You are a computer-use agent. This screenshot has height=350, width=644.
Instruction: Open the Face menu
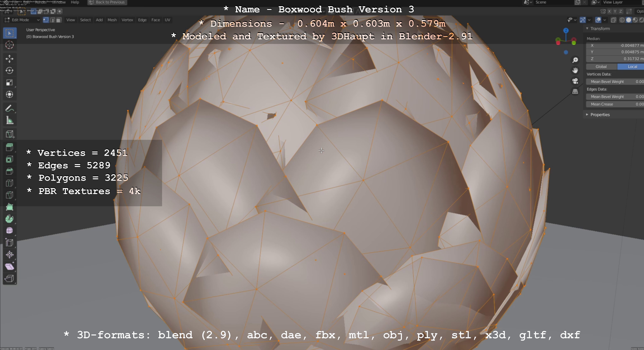pyautogui.click(x=155, y=20)
